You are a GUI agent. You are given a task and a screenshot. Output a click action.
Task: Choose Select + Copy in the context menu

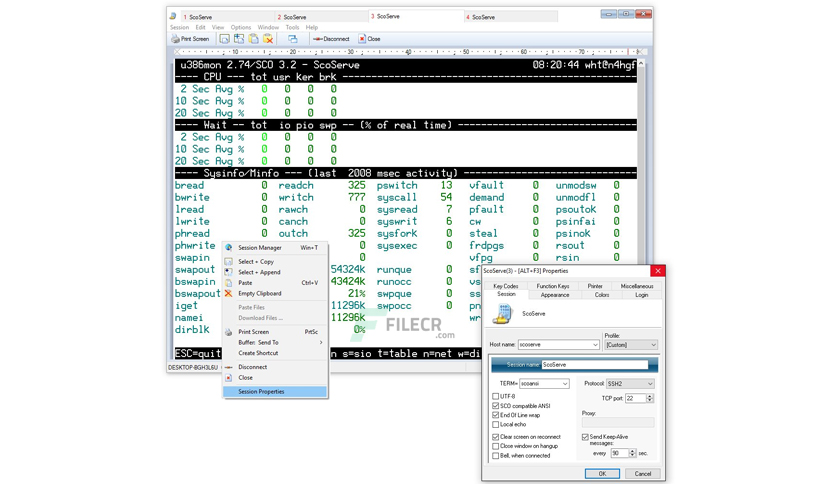click(275, 262)
